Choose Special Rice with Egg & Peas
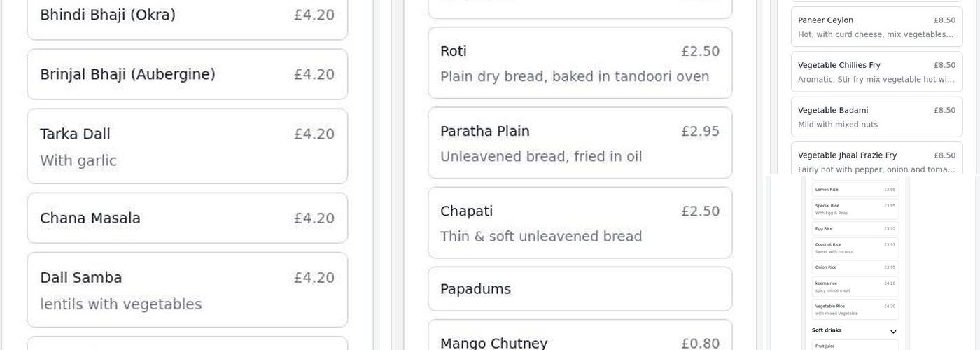 pyautogui.click(x=855, y=209)
